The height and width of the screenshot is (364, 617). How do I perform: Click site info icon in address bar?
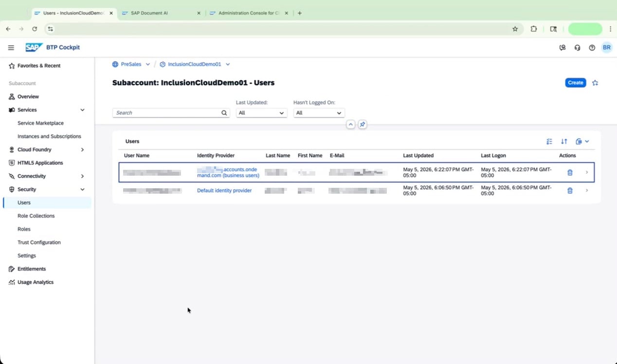50,29
